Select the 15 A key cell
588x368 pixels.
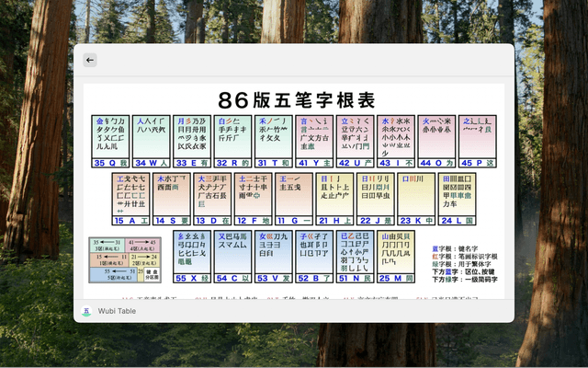pyautogui.click(x=130, y=199)
